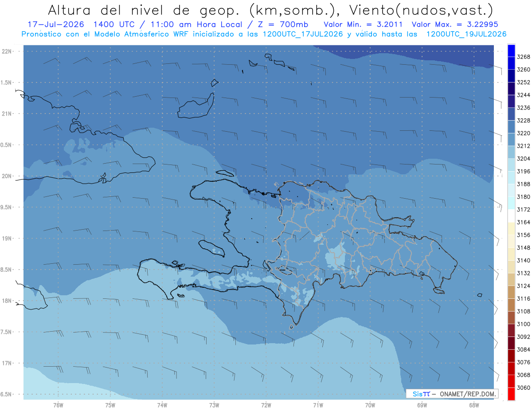This screenshot has height=411, width=532.
Task: Click the '18N' latitude axis label
Action: [7, 301]
